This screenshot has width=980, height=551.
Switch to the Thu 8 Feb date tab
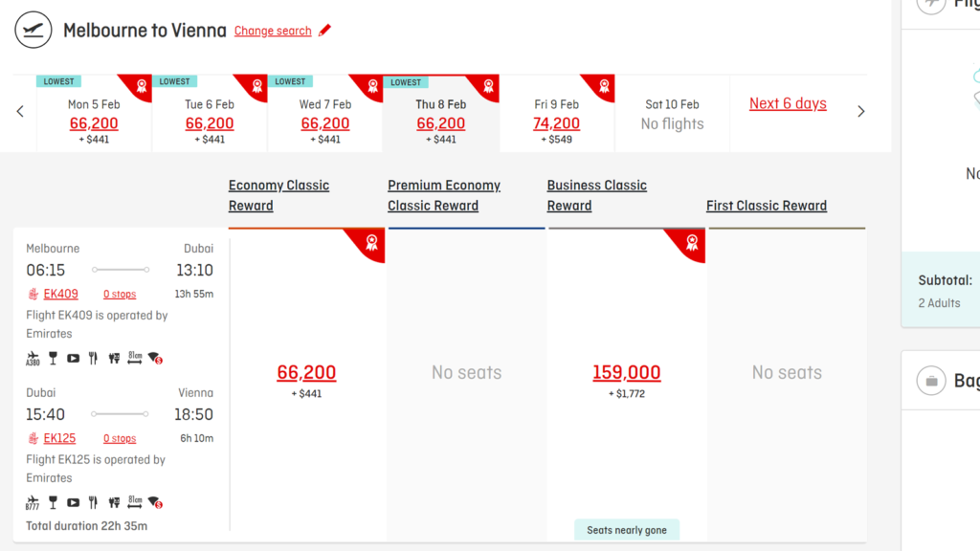click(x=440, y=112)
